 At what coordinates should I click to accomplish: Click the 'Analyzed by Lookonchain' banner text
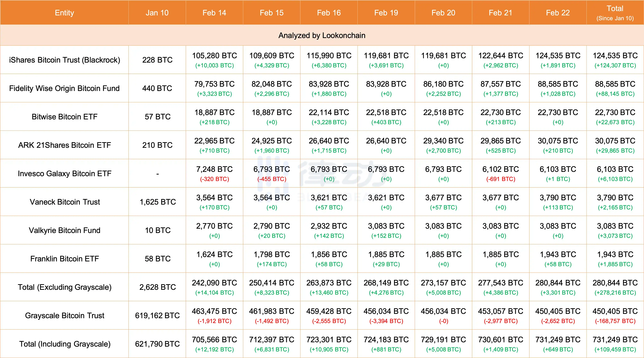tap(322, 35)
